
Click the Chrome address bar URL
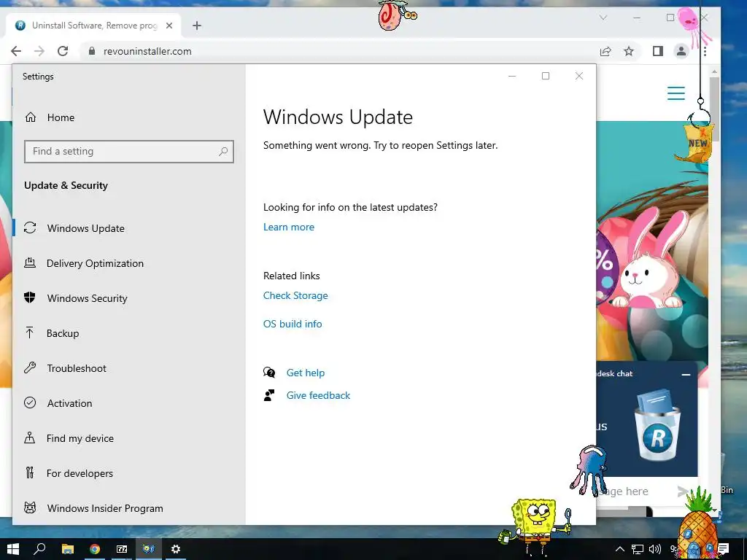(147, 52)
